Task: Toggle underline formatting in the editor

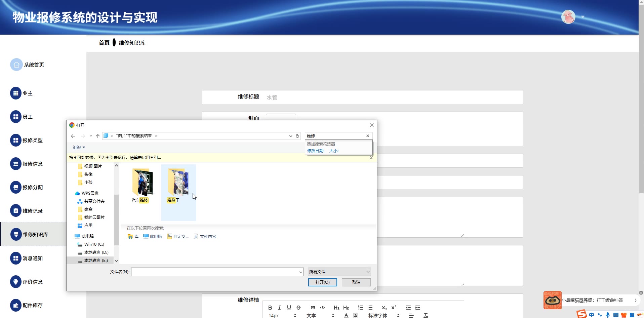Action: (x=289, y=308)
